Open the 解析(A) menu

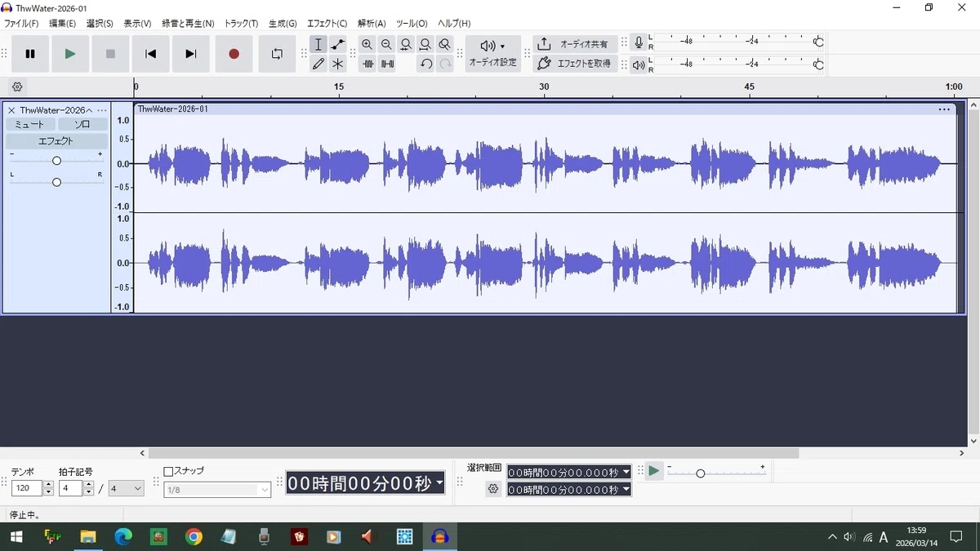click(x=372, y=24)
